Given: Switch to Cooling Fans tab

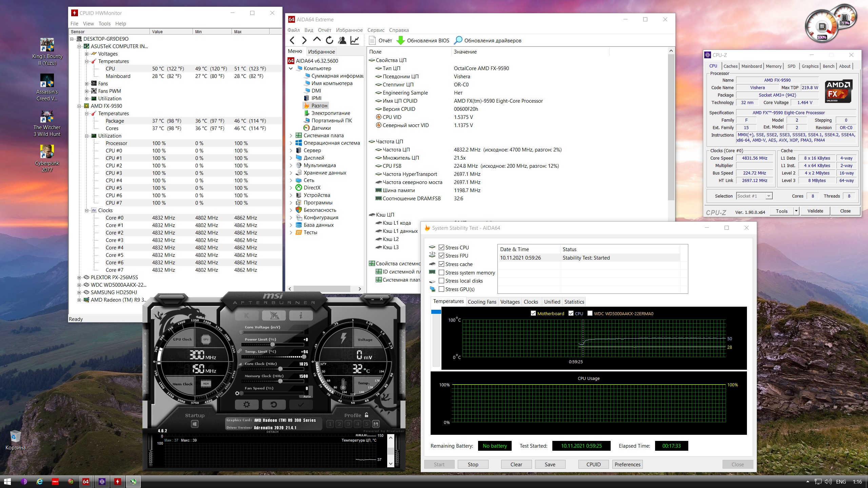Looking at the screenshot, I should tap(482, 302).
